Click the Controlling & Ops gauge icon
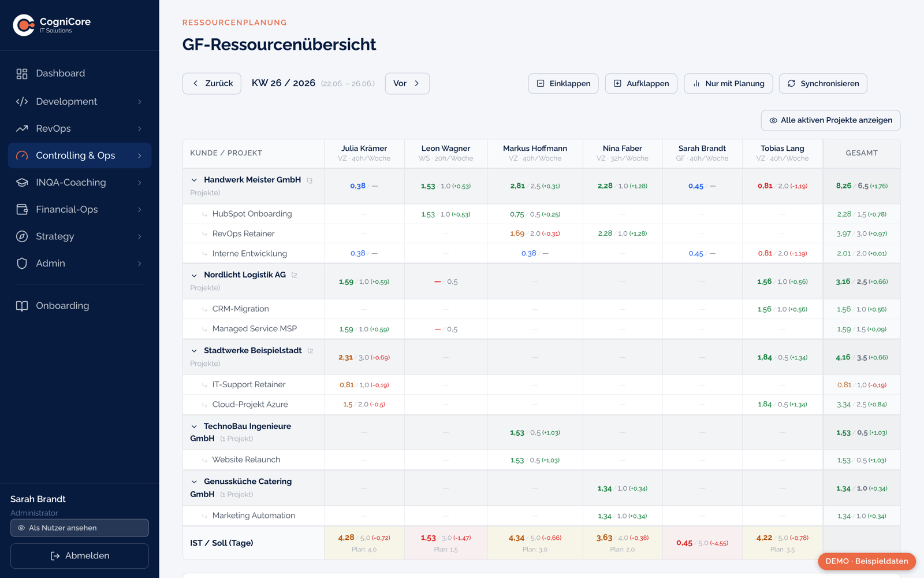 click(22, 155)
